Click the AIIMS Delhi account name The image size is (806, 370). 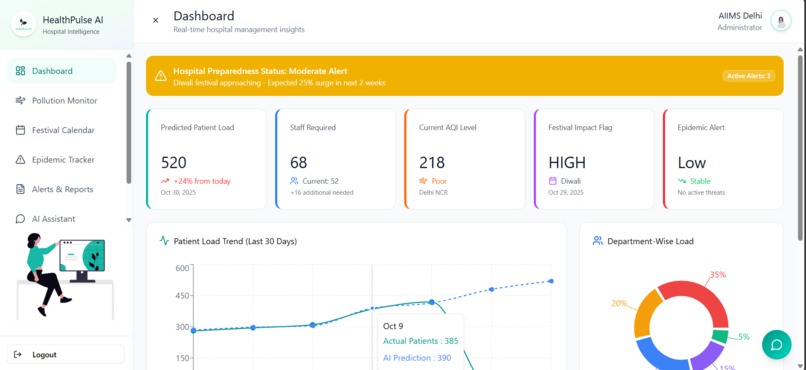point(740,15)
